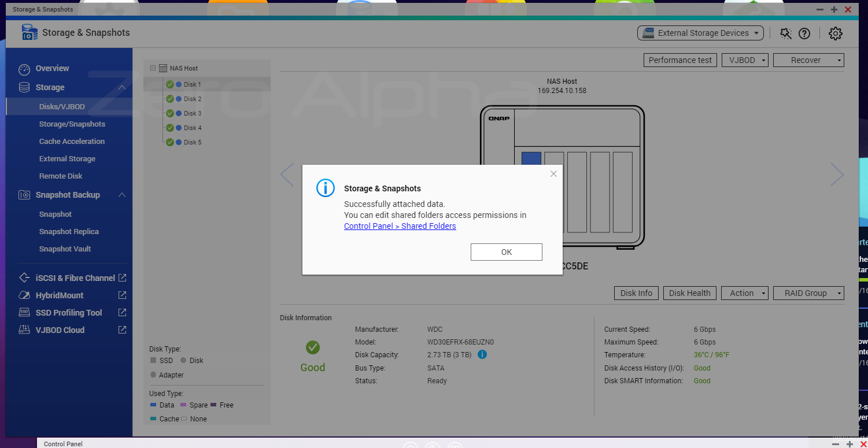The image size is (868, 448).
Task: Open Snapshot Backup via its camera icon
Action: click(23, 195)
